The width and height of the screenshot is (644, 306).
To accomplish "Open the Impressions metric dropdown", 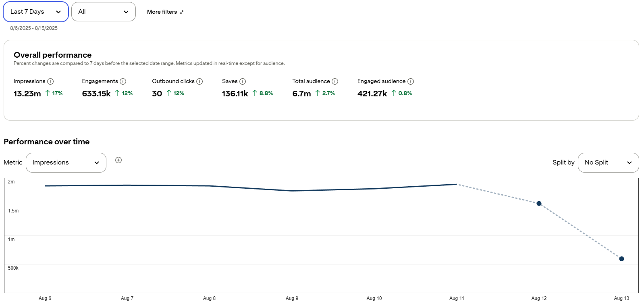I will [66, 162].
